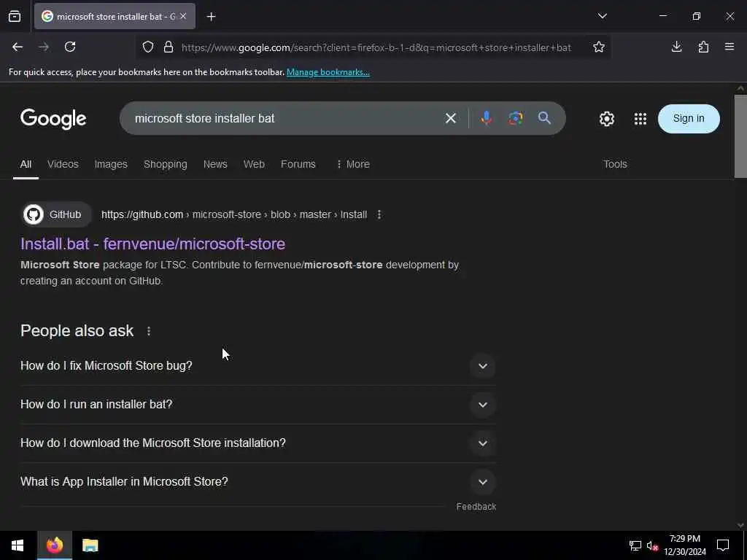The image size is (747, 560).
Task: Switch to the Images tab
Action: 111,164
